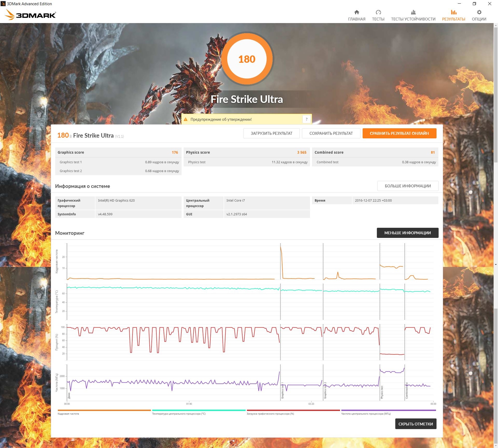498x448 pixels.
Task: Click the speedometer icon for tests
Action: click(x=378, y=12)
